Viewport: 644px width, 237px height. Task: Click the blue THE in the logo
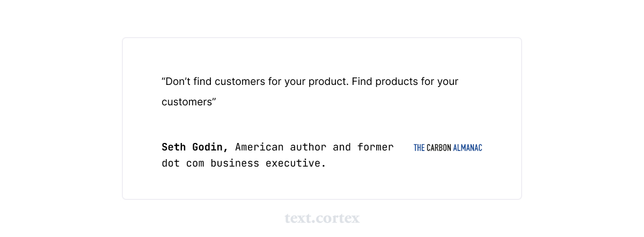point(419,148)
